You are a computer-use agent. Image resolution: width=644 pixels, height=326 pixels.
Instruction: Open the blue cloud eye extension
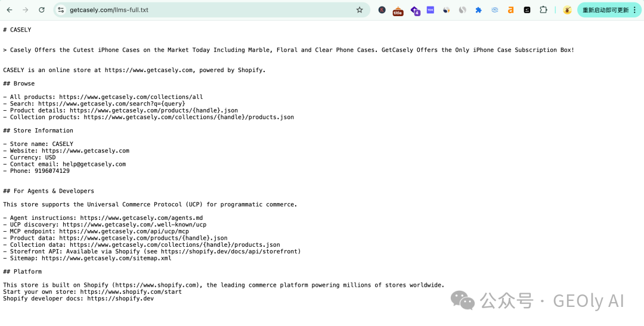point(494,10)
